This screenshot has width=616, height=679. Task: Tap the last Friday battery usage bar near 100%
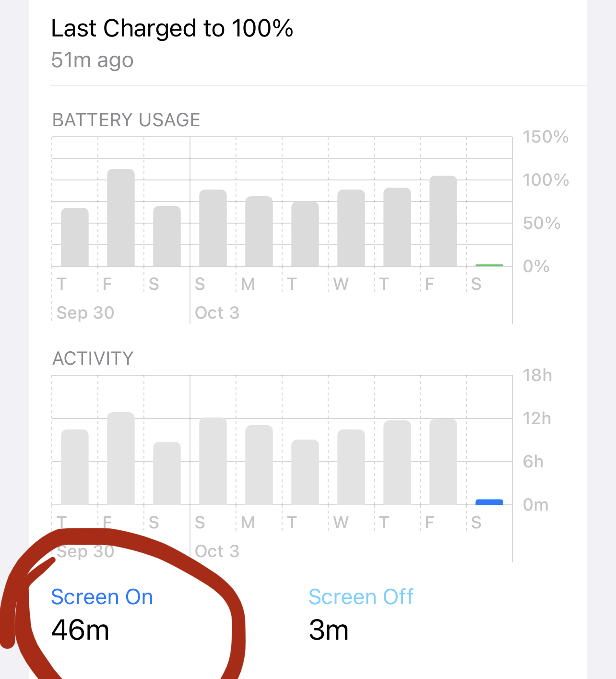(x=443, y=221)
